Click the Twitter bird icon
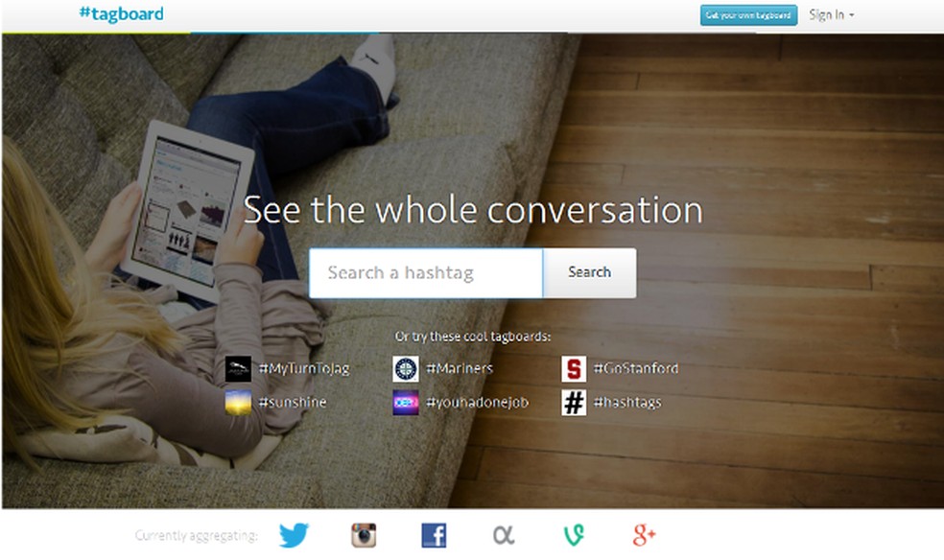 tap(294, 535)
